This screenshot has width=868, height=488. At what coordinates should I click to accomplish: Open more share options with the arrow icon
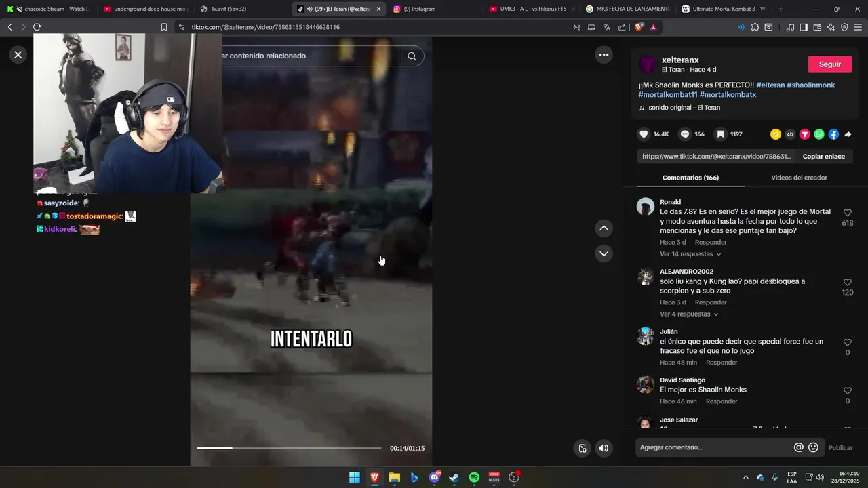848,134
